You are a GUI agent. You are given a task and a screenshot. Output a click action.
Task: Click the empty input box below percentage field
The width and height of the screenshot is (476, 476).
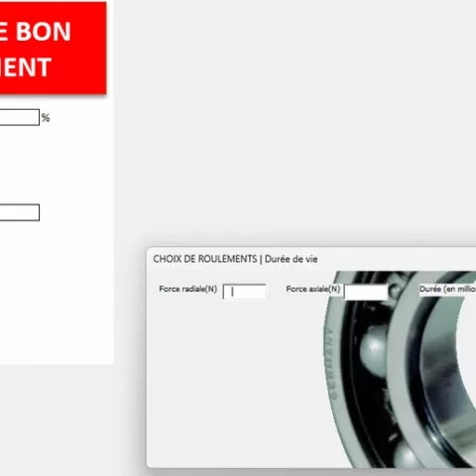pyautogui.click(x=20, y=212)
